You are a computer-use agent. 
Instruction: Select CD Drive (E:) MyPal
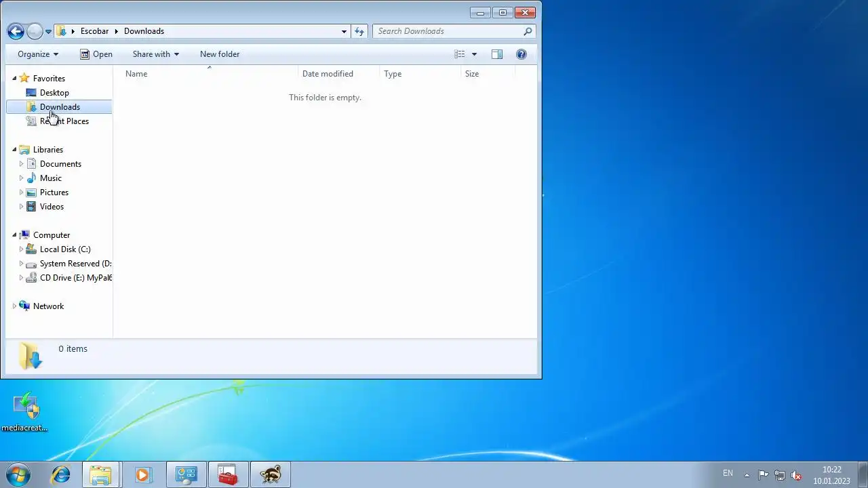(75, 278)
